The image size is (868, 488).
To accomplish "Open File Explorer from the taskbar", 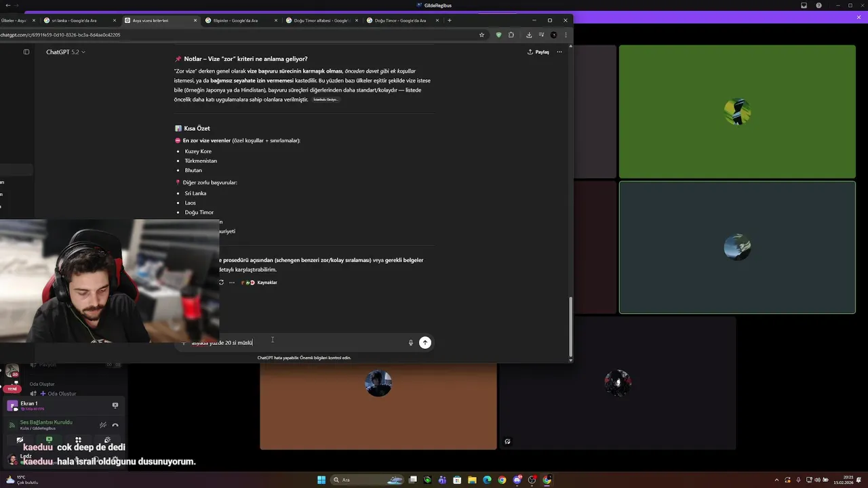I will (x=472, y=480).
